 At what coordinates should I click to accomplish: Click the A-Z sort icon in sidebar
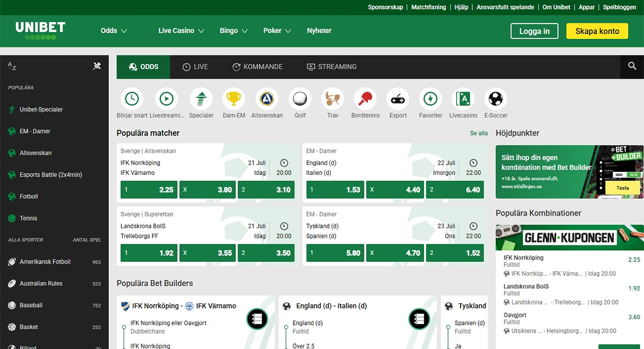pyautogui.click(x=12, y=66)
